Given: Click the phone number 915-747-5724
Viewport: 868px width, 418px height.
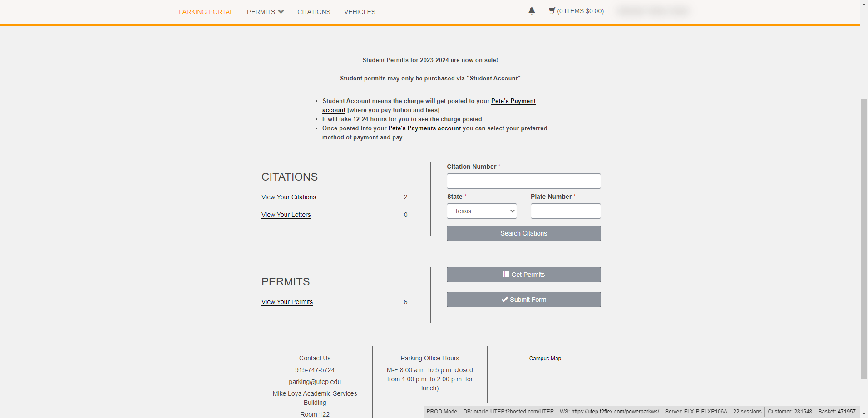Looking at the screenshot, I should pyautogui.click(x=315, y=370).
